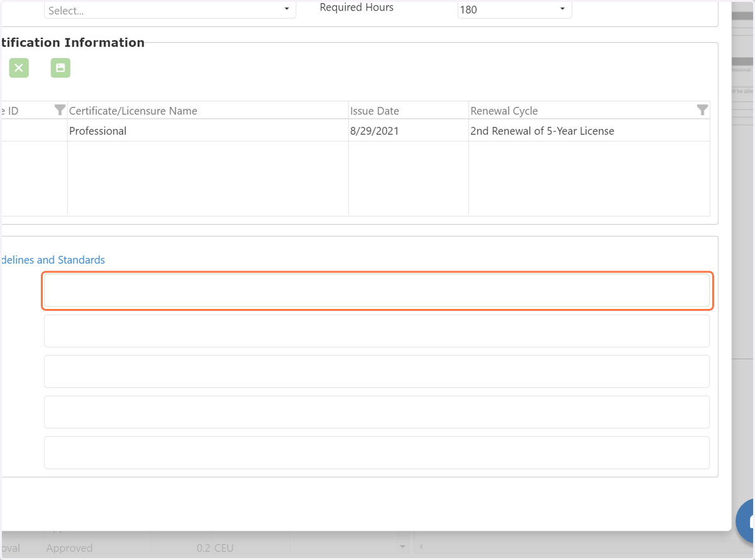
Task: Open the filter on the ID column
Action: point(60,110)
